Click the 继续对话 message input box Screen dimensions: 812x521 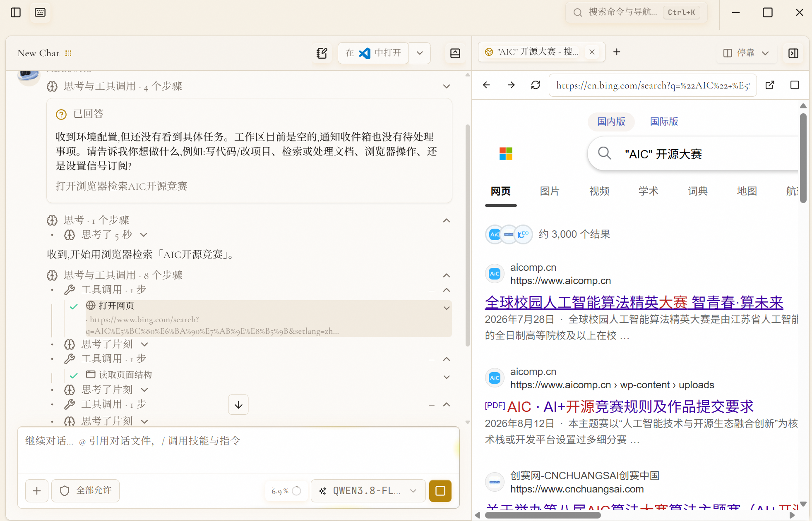tap(238, 449)
